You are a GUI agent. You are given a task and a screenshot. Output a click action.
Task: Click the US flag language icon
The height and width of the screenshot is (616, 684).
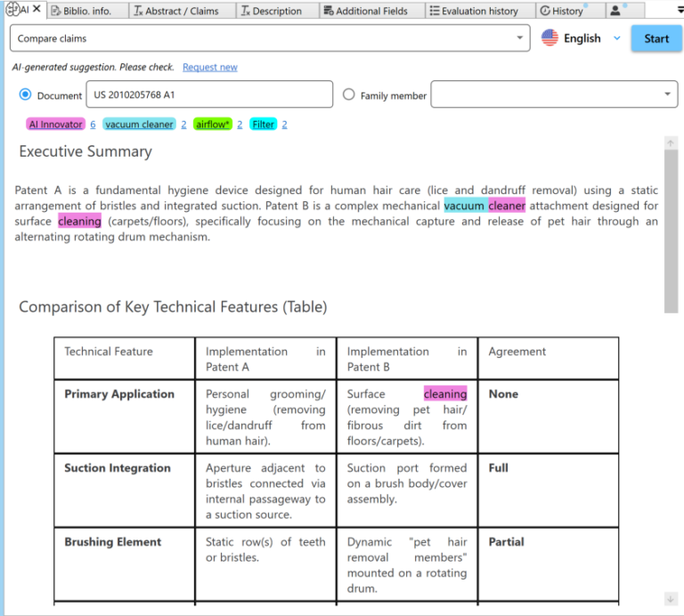[550, 38]
